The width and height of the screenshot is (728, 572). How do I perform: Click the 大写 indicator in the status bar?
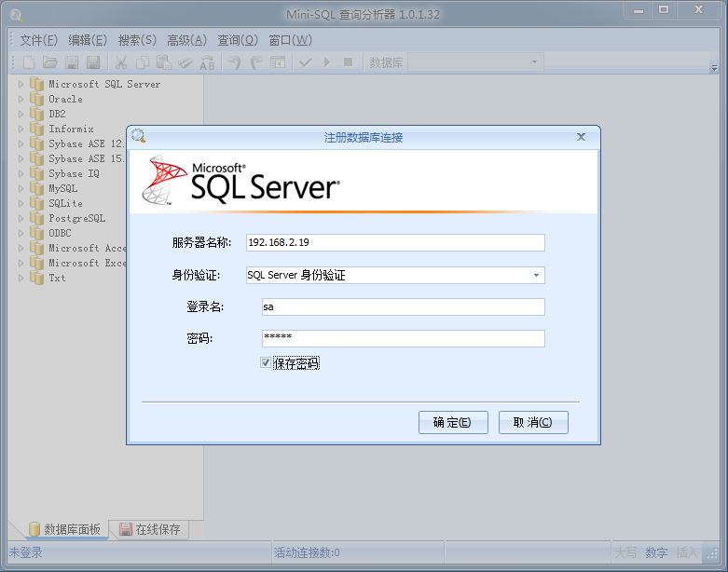pos(625,552)
